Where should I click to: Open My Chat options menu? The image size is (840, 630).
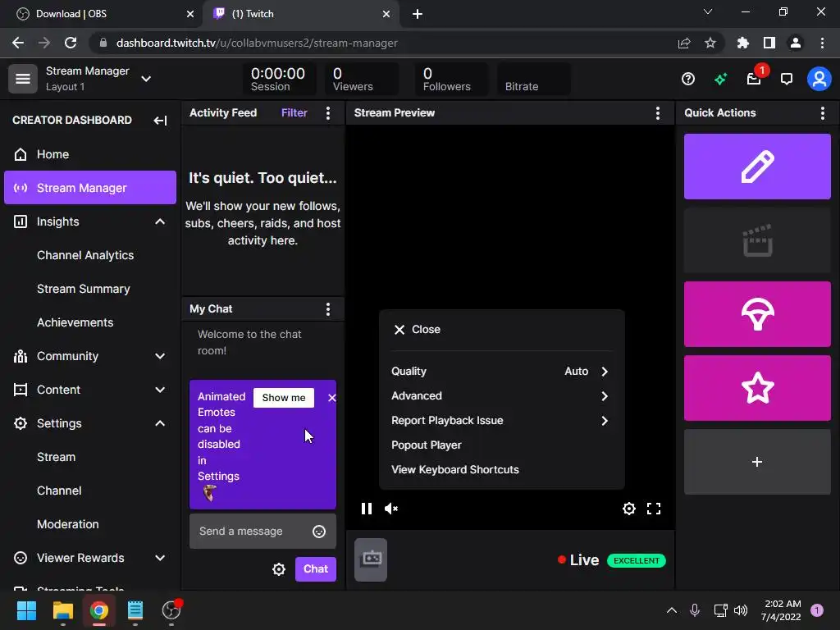pyautogui.click(x=328, y=309)
